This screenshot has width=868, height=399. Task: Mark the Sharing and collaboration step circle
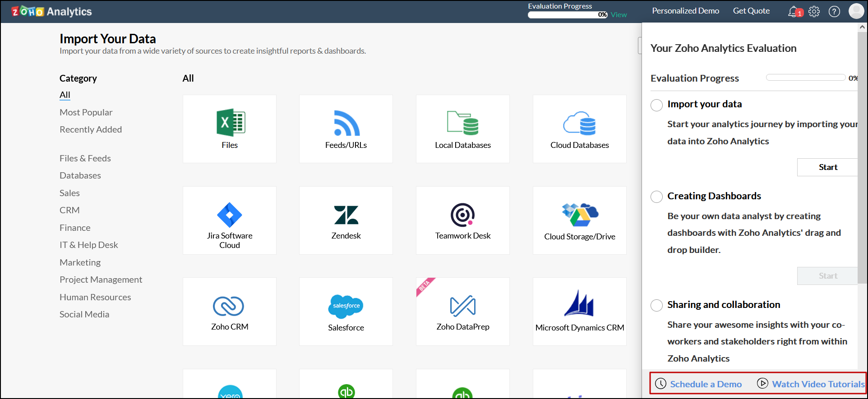pos(656,306)
